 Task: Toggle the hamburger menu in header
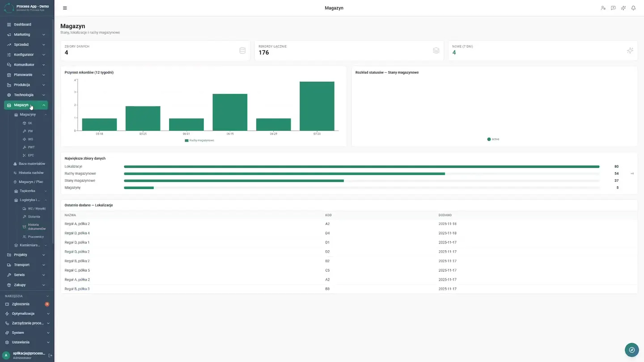coord(65,8)
